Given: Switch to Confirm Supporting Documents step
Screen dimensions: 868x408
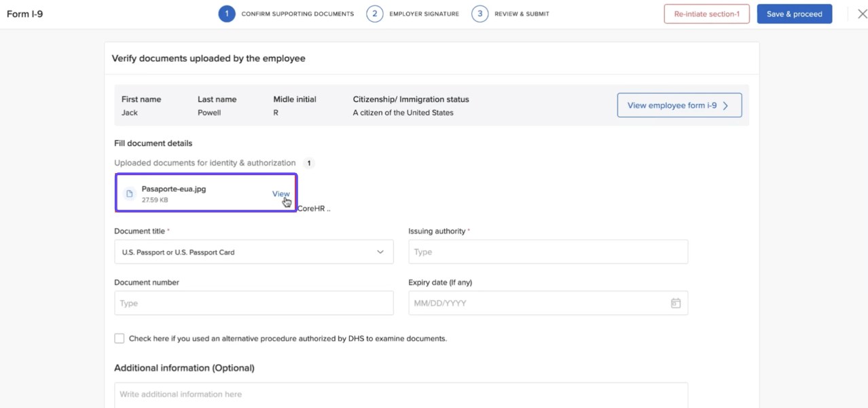Looking at the screenshot, I should coord(297,14).
